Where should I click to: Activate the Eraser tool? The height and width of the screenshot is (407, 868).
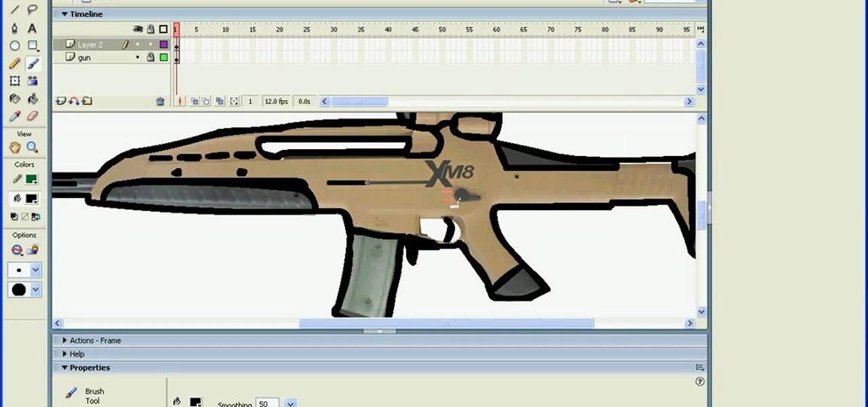[x=33, y=115]
